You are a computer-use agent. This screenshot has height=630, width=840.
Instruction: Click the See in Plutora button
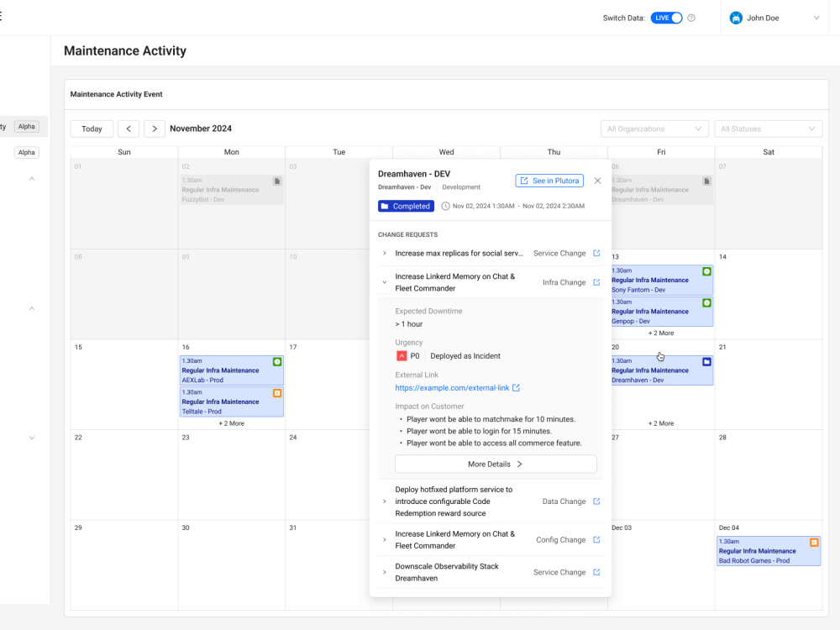(x=549, y=181)
